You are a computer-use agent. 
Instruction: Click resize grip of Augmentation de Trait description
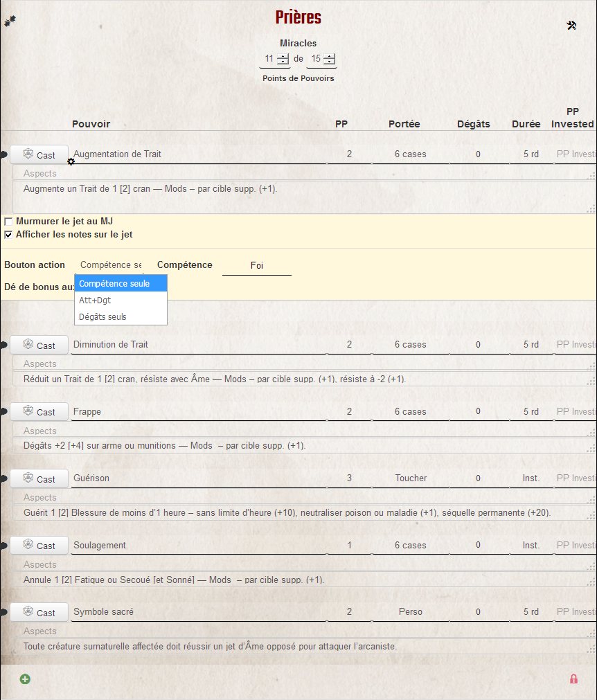pyautogui.click(x=591, y=208)
